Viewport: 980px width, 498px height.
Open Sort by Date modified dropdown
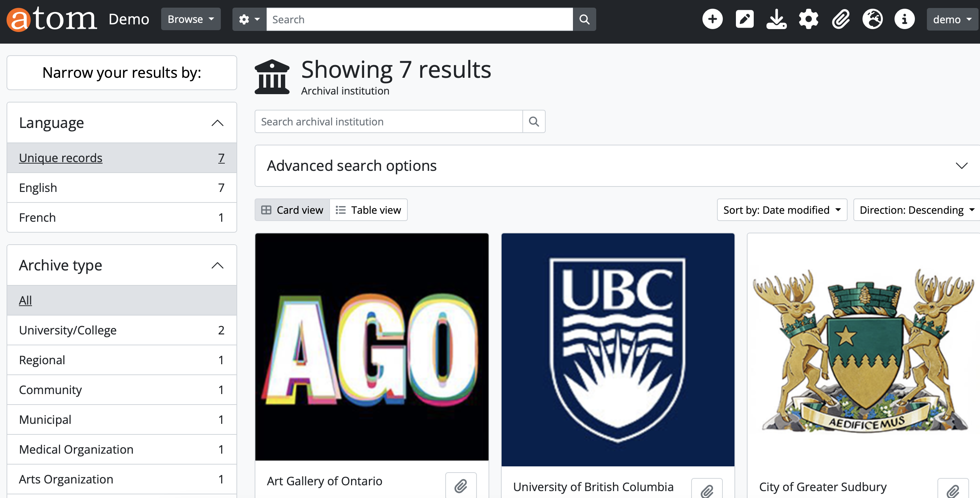coord(782,210)
